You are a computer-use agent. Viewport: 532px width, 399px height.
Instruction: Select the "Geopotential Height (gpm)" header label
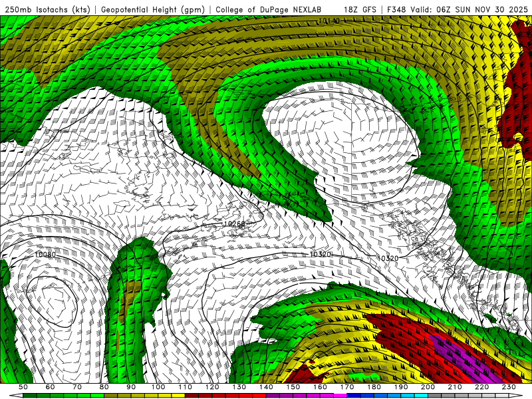tap(153, 9)
